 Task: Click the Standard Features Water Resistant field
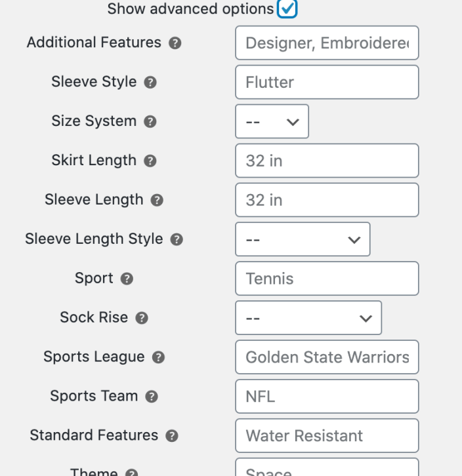point(327,436)
